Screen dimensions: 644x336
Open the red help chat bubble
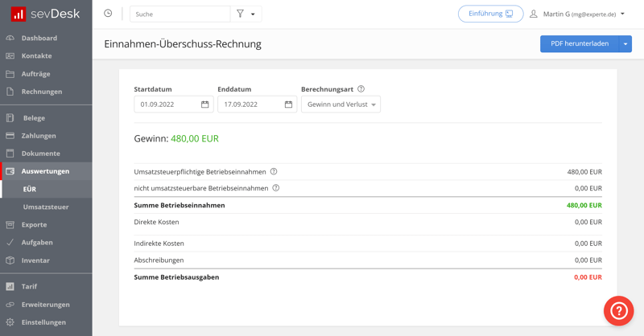pos(618,310)
